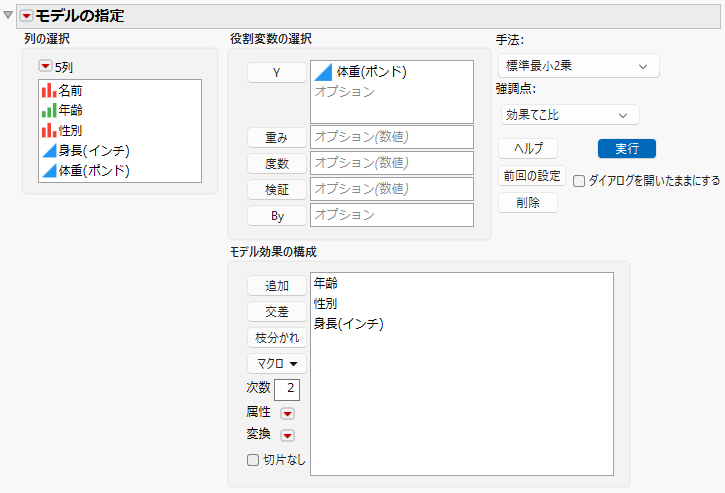Select the 年齢 column in column list

click(x=120, y=110)
